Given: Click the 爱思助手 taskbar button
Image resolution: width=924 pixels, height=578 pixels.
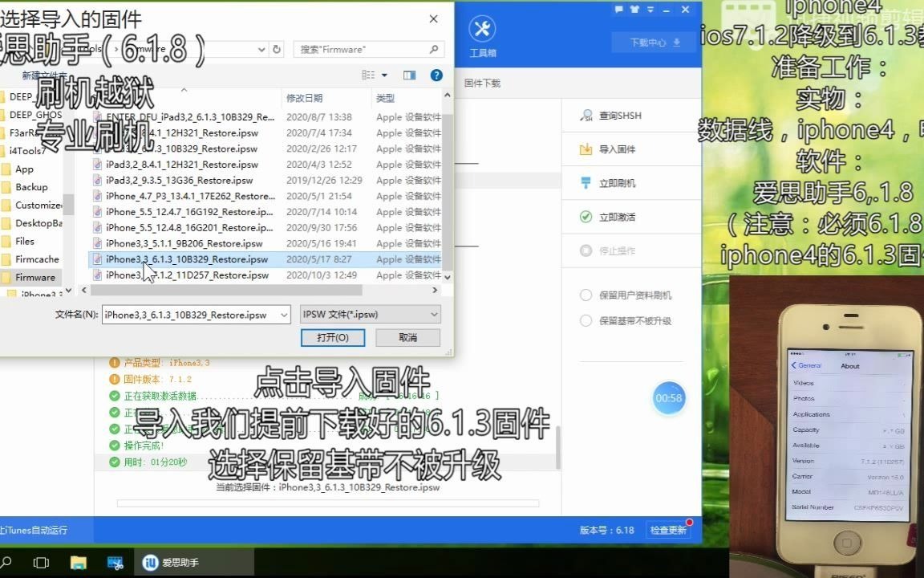Looking at the screenshot, I should pos(194,563).
